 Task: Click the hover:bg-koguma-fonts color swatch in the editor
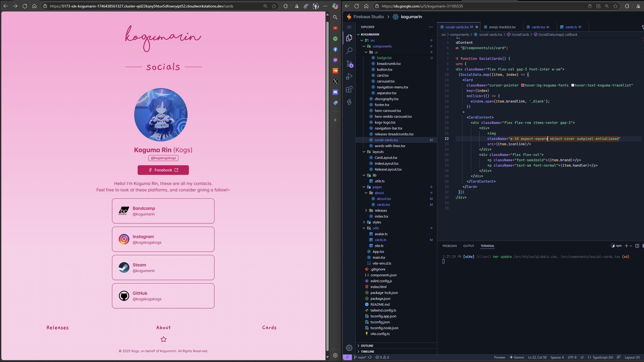[523, 85]
